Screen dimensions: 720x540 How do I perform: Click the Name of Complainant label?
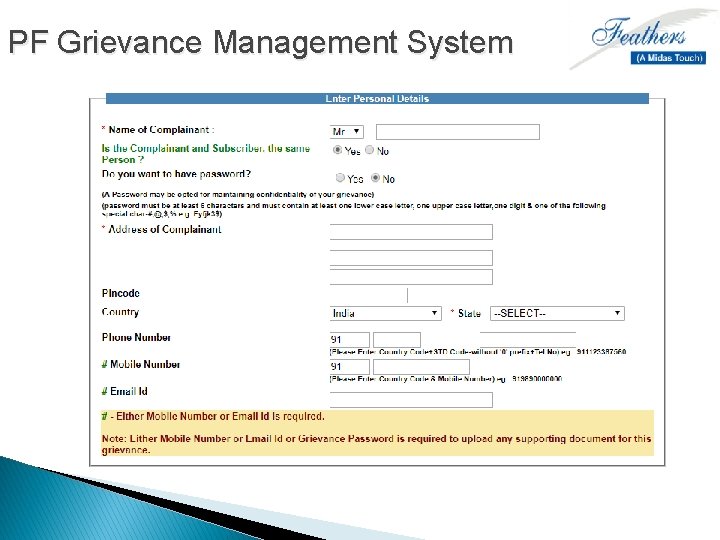[x=161, y=130]
